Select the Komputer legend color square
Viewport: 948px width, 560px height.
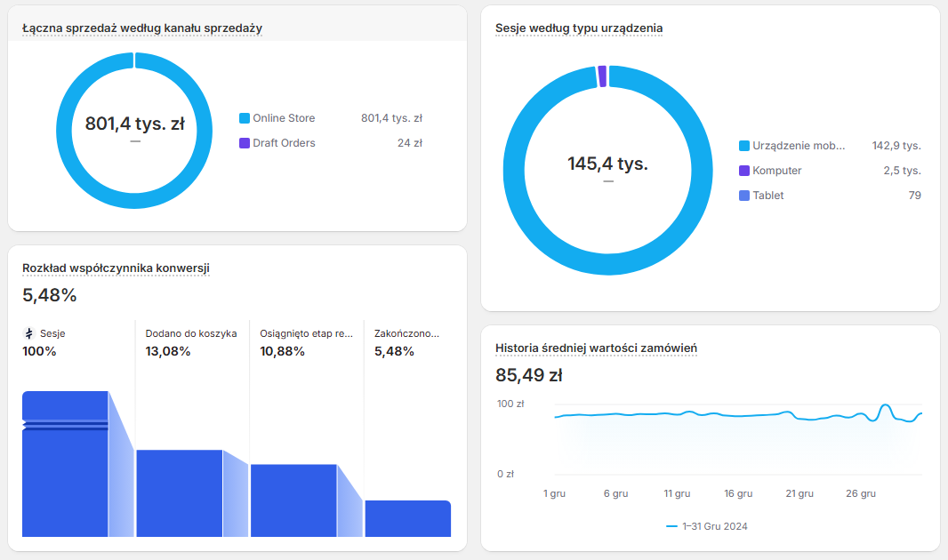click(744, 171)
